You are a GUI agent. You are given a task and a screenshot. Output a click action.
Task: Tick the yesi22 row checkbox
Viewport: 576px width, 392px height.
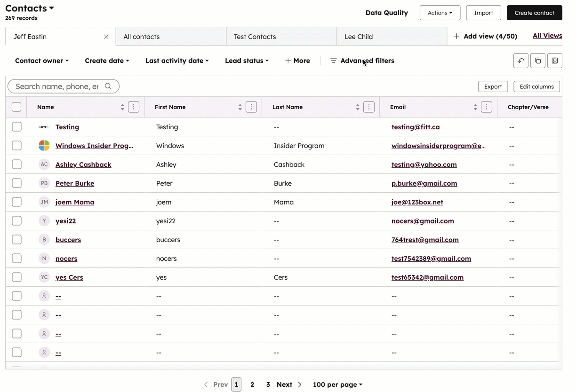(16, 221)
